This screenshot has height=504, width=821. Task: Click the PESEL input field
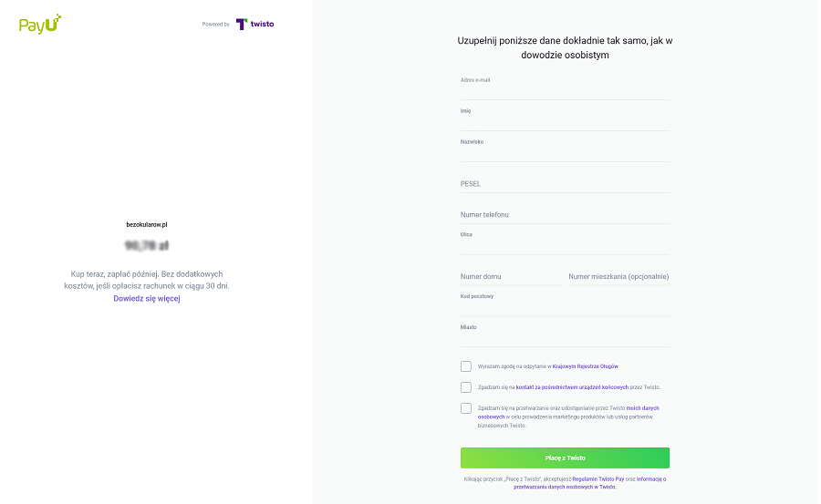(x=565, y=184)
